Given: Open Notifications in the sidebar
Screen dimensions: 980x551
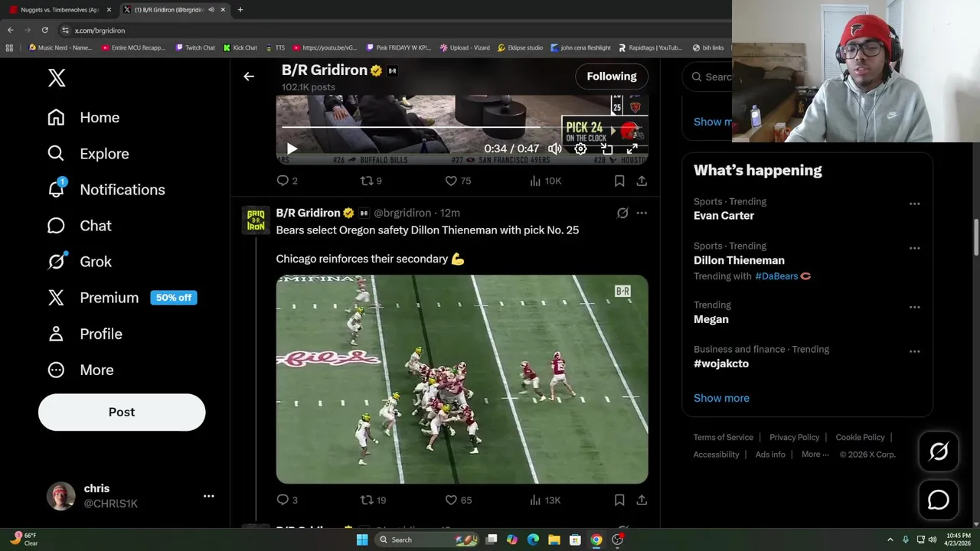Looking at the screenshot, I should (106, 189).
